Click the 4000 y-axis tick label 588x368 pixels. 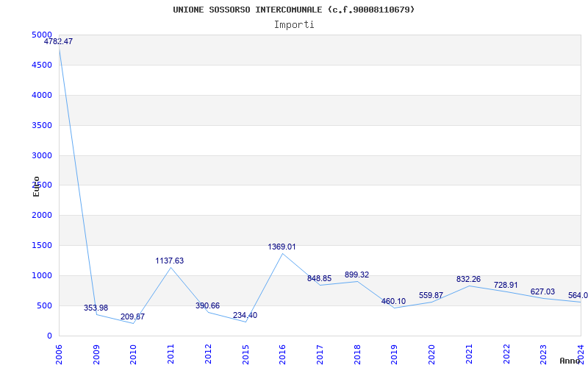(x=41, y=95)
